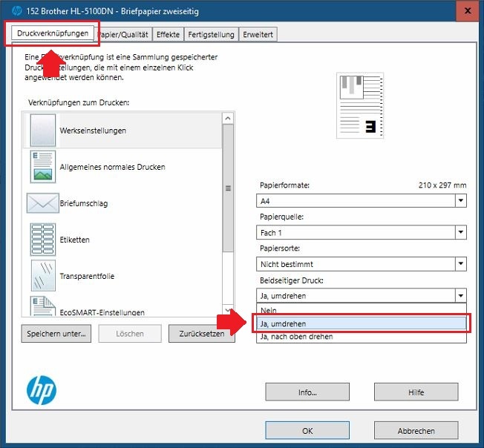484x448 pixels.
Task: Click the Transparentfolie icon
Action: click(43, 275)
